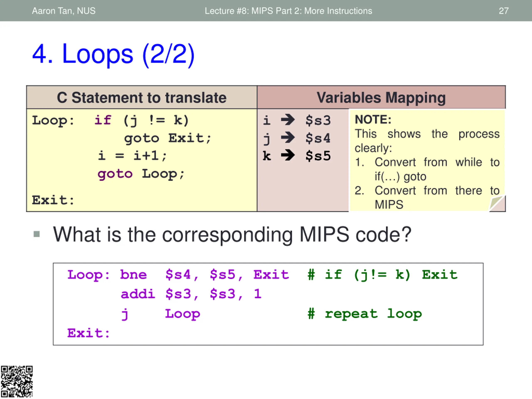The width and height of the screenshot is (532, 399).
Task: Click the addi instruction line
Action: [x=191, y=294]
